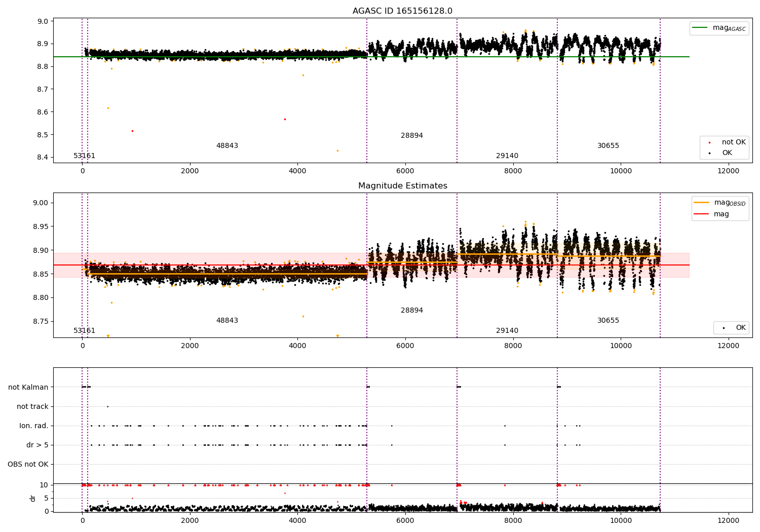760x532 pixels.
Task: Select the "not track" row label
Action: pos(32,406)
